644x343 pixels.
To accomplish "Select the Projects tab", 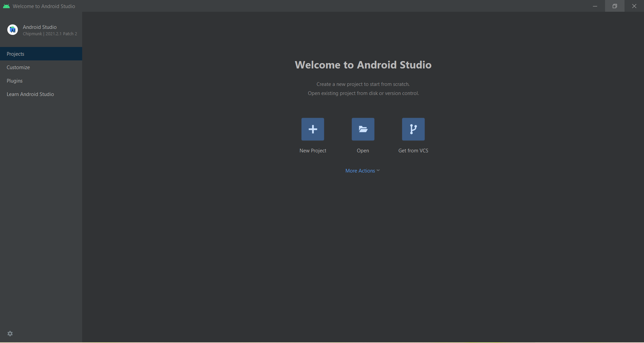I will pyautogui.click(x=41, y=54).
